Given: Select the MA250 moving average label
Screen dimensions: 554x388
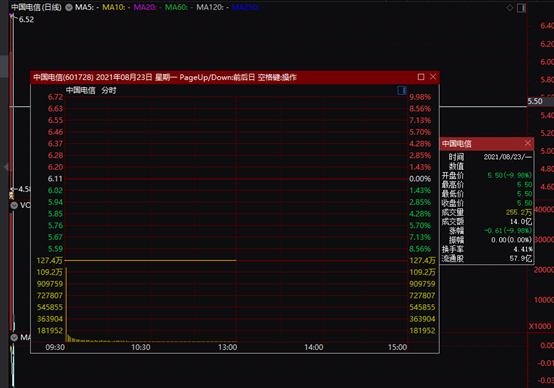Looking at the screenshot, I should tap(247, 7).
